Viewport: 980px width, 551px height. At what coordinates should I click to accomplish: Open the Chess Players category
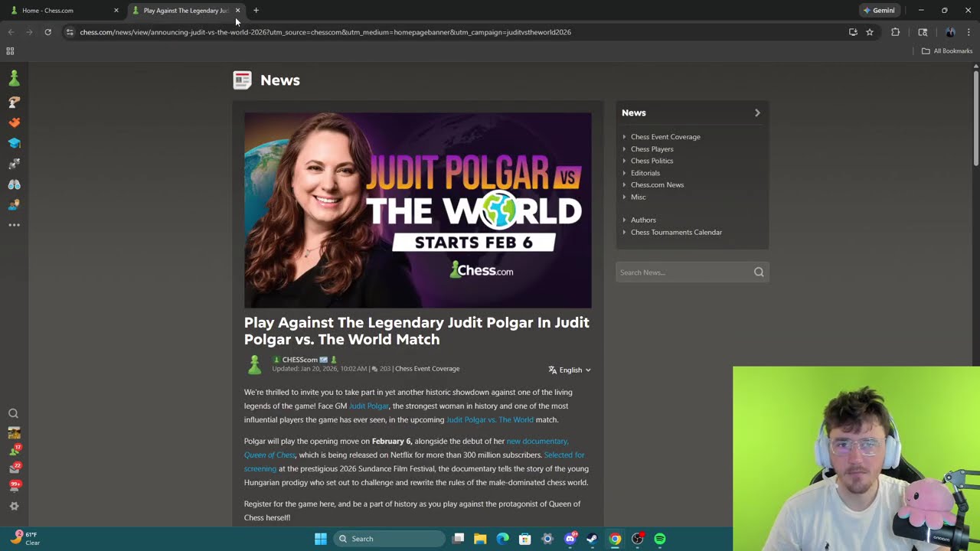pos(652,149)
